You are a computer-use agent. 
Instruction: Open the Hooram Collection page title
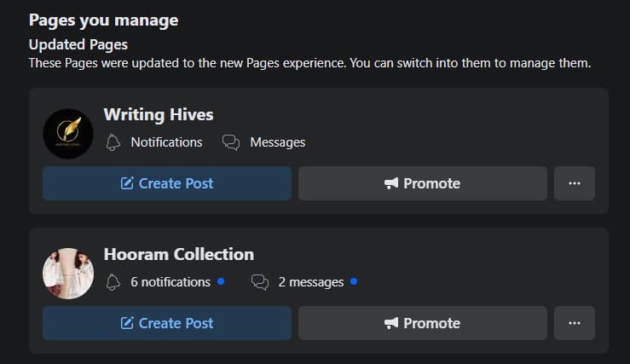click(179, 254)
